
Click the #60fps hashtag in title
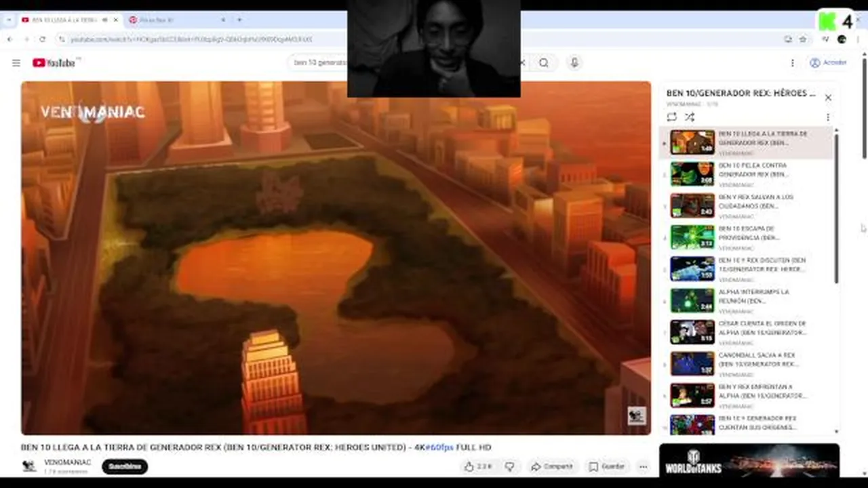point(439,447)
